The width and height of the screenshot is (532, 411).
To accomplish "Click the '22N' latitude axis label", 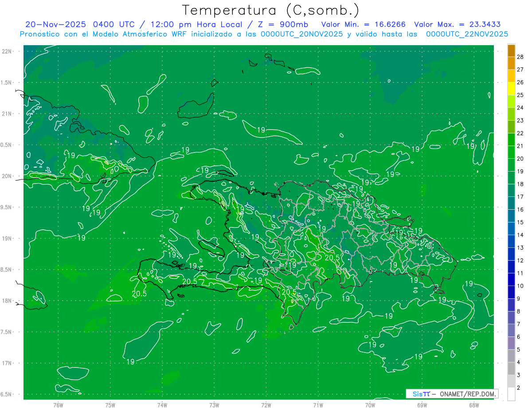I will click(x=8, y=51).
